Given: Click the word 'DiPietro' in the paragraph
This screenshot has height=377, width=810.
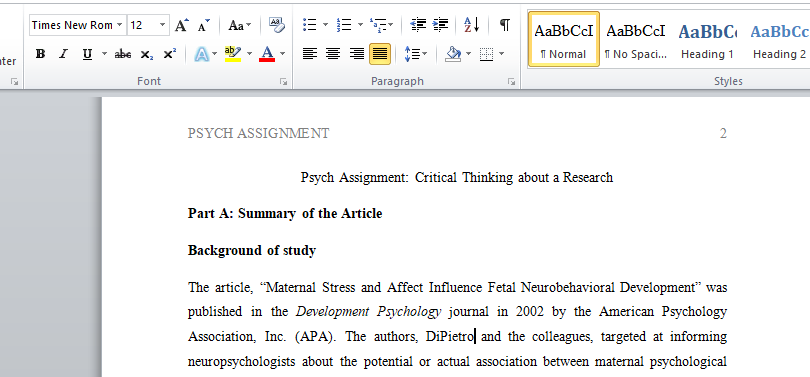Looking at the screenshot, I should [449, 337].
